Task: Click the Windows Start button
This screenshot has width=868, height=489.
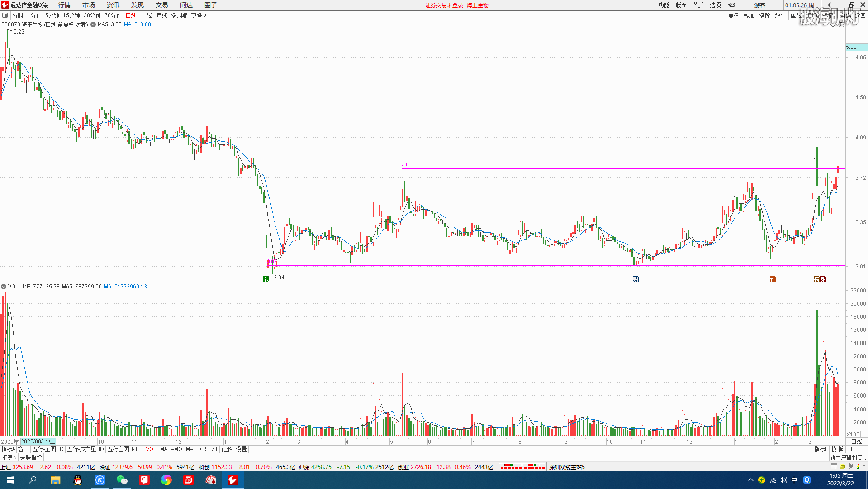Action: pyautogui.click(x=11, y=480)
